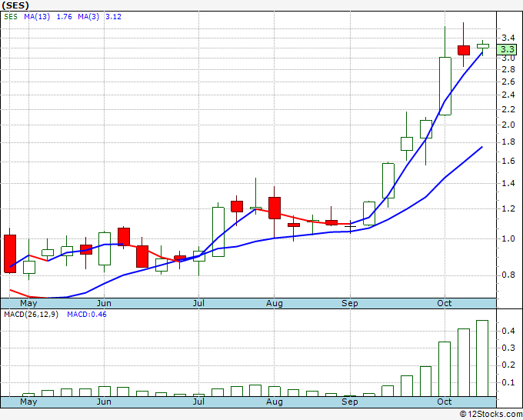Open the 12Stocks.com watermark link
This screenshot has width=523, height=420.
491,415
